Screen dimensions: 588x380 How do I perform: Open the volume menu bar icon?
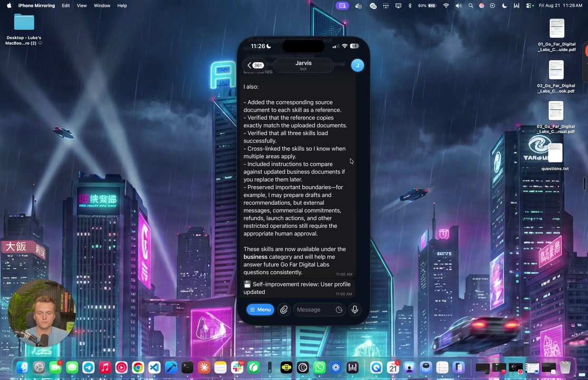coord(458,6)
